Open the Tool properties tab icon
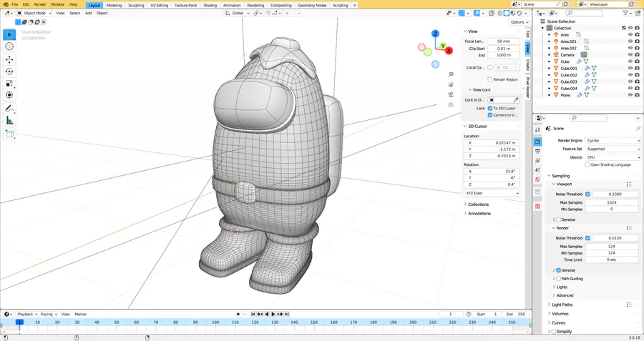 [x=537, y=129]
